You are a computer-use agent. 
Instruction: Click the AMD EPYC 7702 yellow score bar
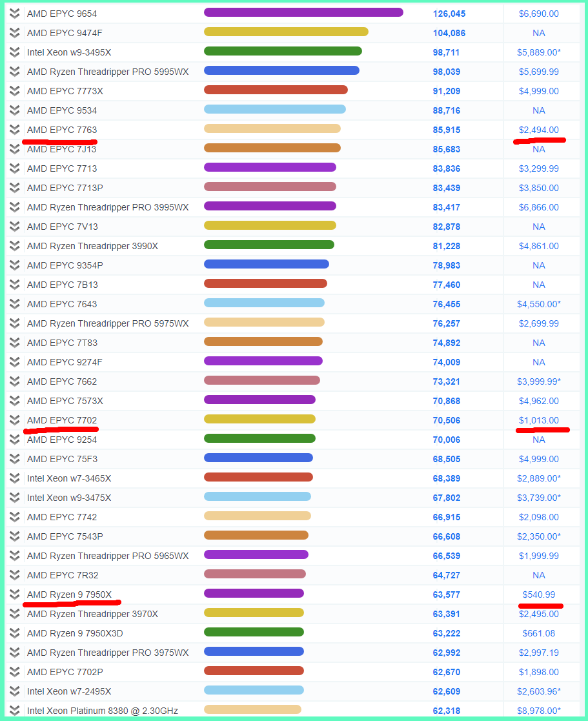click(259, 419)
